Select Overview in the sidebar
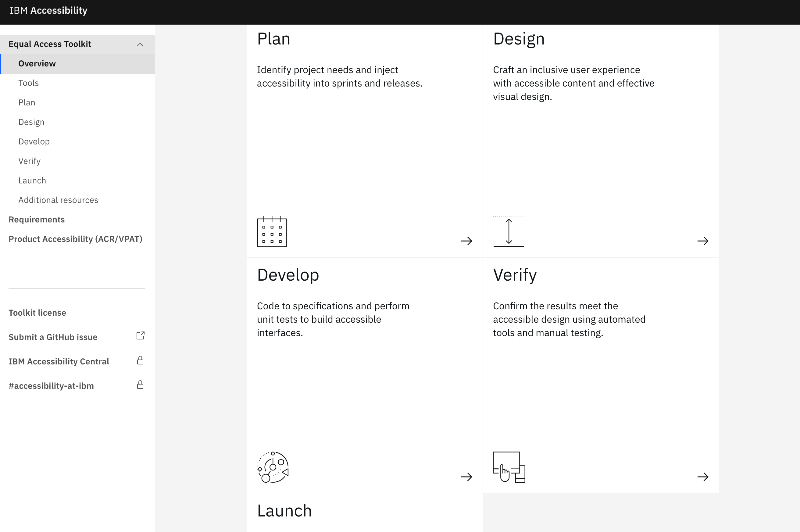800x532 pixels. click(77, 64)
